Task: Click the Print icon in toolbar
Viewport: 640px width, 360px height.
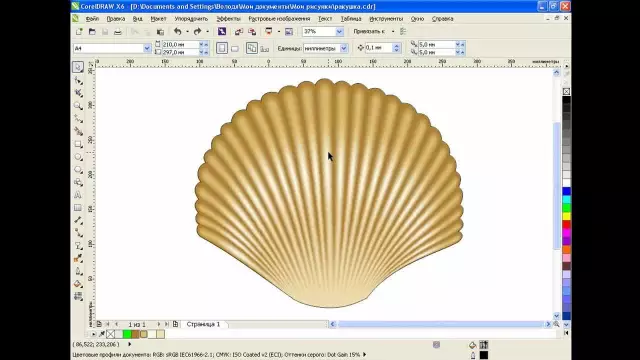Action: tap(118, 31)
